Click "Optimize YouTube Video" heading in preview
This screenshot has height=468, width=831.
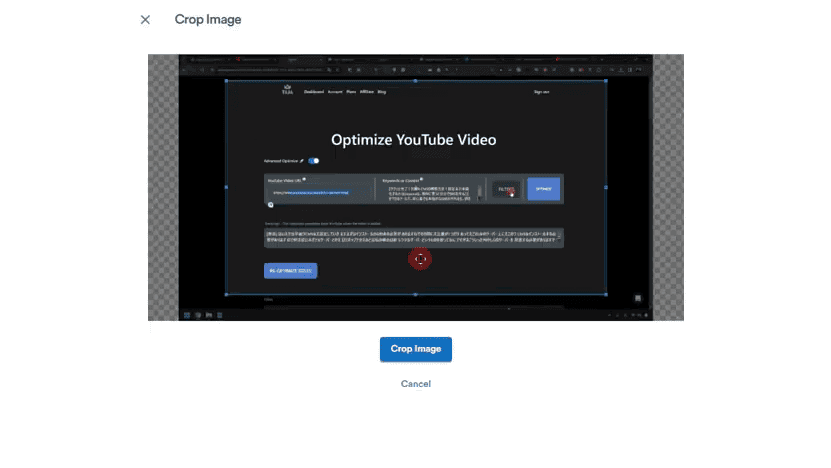pos(414,140)
